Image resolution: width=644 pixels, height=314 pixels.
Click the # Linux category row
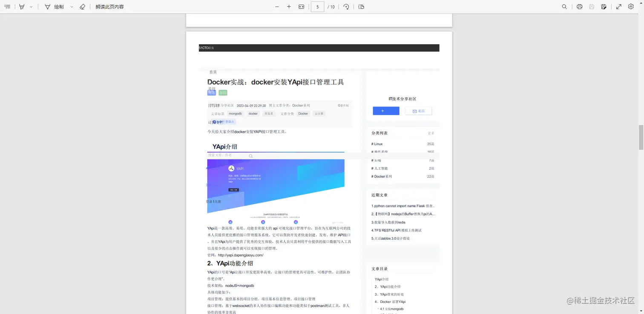click(x=402, y=144)
